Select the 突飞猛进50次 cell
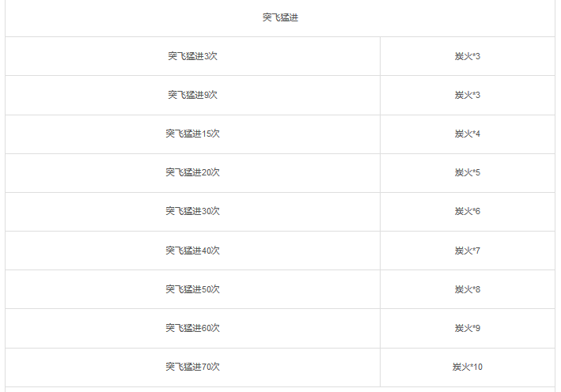 pos(192,289)
